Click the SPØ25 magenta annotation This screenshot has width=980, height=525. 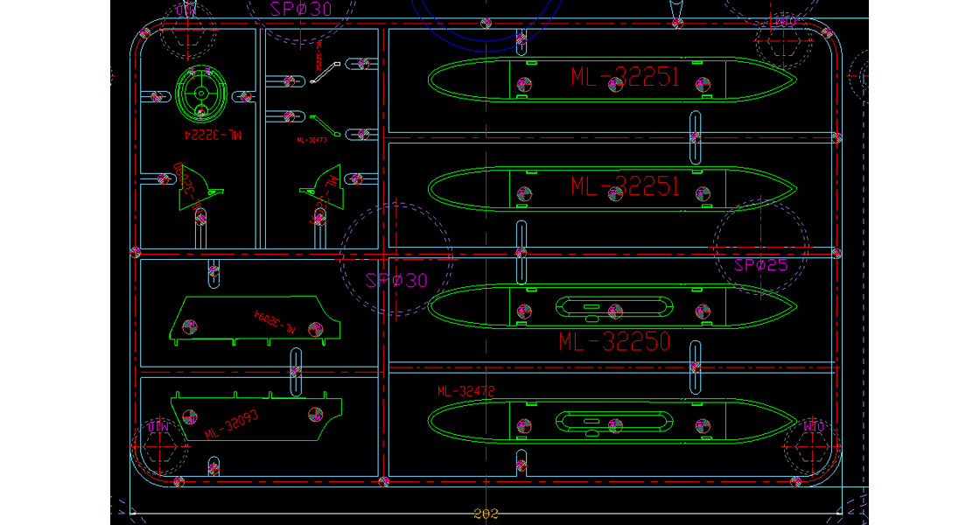point(760,265)
